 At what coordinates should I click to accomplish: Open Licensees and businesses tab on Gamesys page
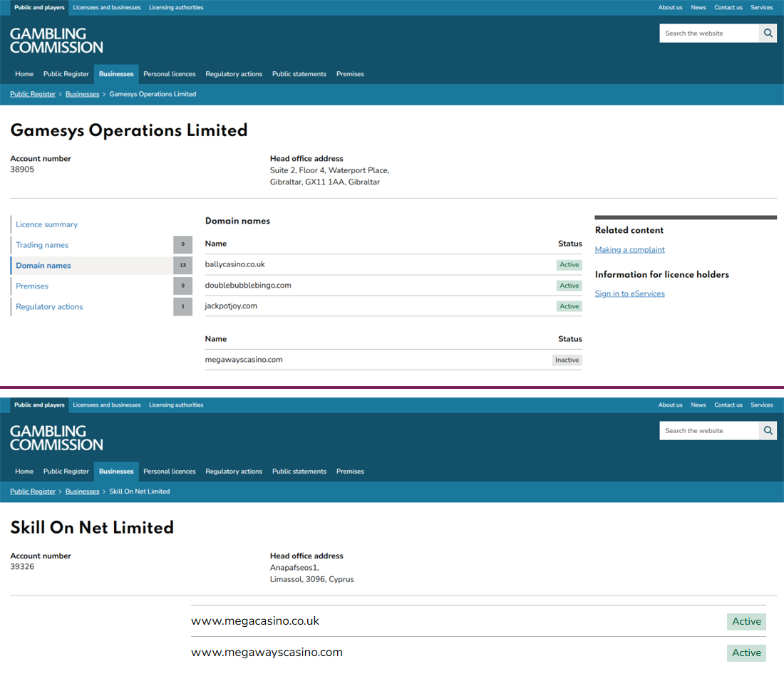106,8
